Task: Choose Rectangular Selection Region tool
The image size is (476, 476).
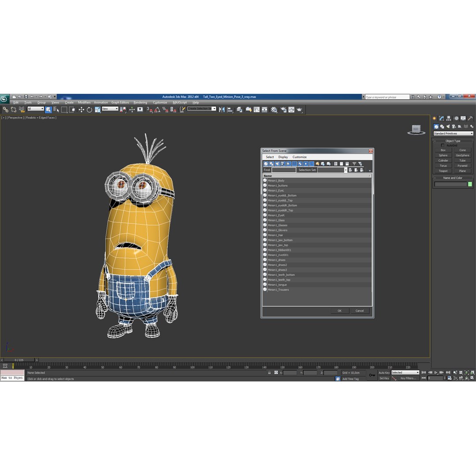Action: point(64,110)
